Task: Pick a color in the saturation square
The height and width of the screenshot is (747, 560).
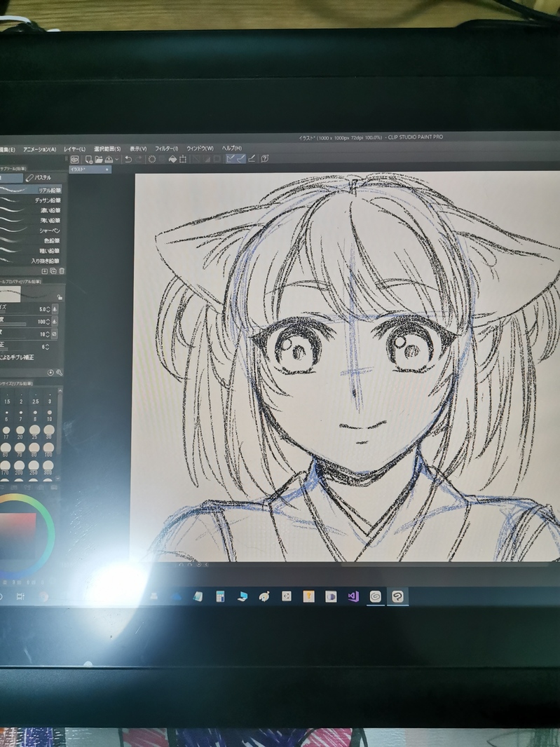Action: (x=18, y=535)
